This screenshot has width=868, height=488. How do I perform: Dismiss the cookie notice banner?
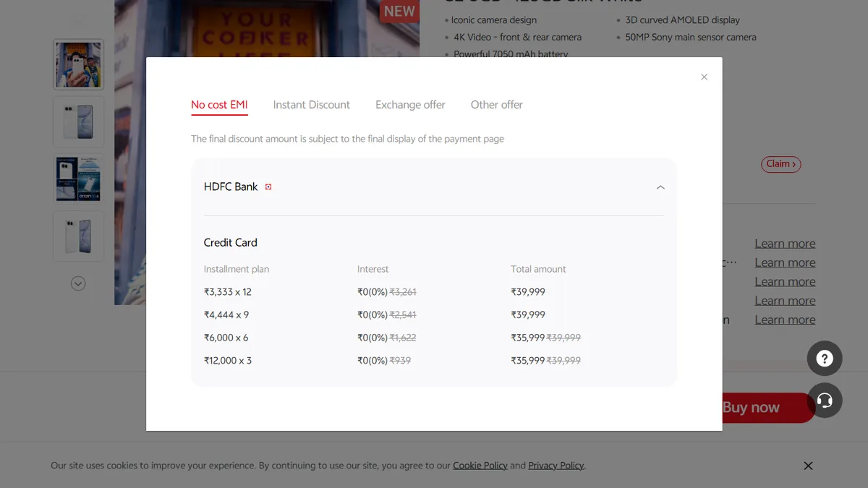(x=809, y=466)
